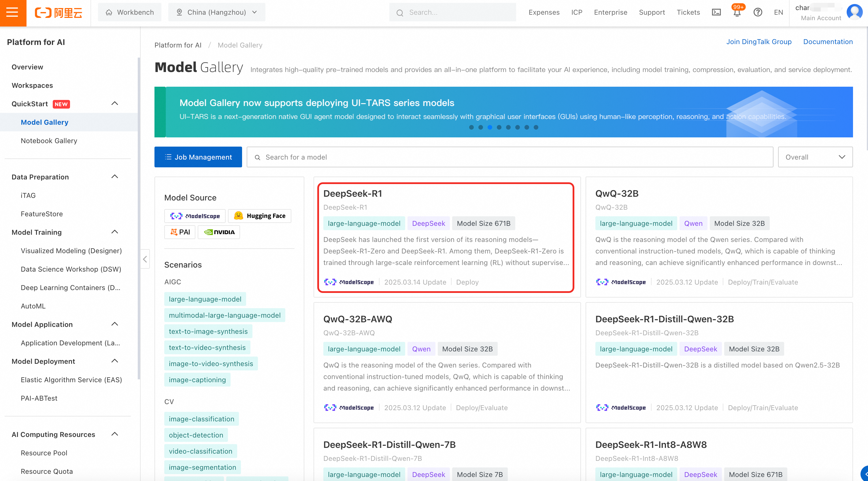This screenshot has height=481, width=868.
Task: Collapse the QuickStart section
Action: tap(115, 104)
